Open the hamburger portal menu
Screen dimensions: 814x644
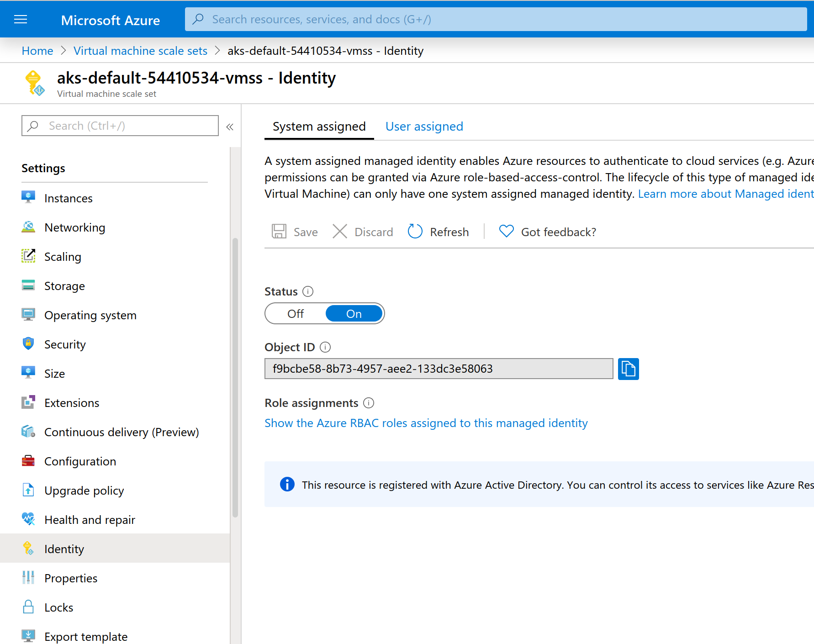pos(21,19)
